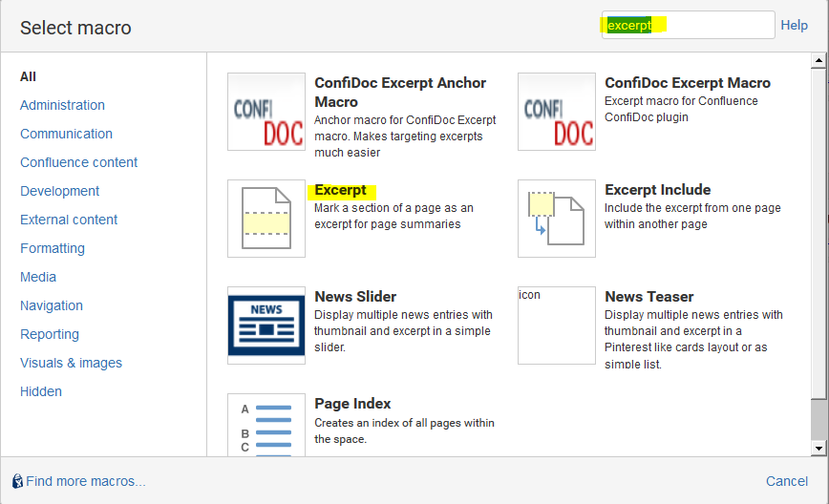The width and height of the screenshot is (829, 504).
Task: Click the News Teaser 'Pinterest like cards' description
Action: tap(693, 339)
